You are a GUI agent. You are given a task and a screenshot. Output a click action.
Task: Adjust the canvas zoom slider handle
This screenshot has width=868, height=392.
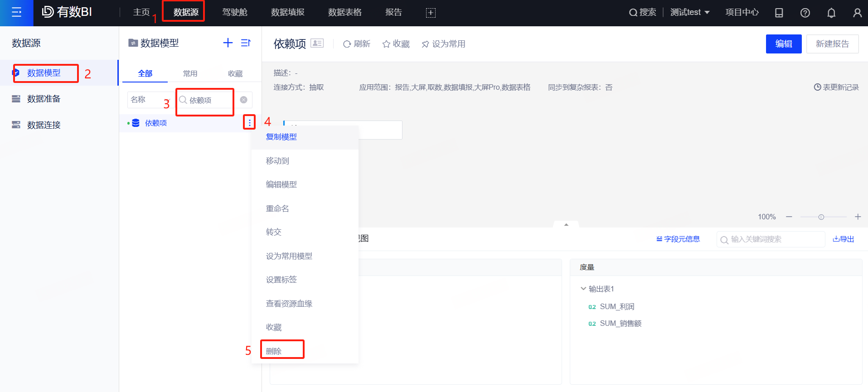[821, 217]
